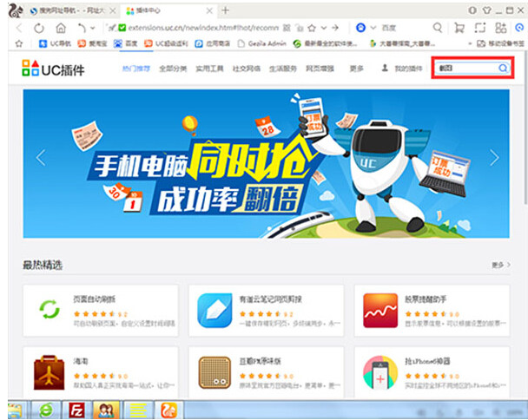
Task: Select the 全部分类 navigation item
Action: pyautogui.click(x=173, y=69)
